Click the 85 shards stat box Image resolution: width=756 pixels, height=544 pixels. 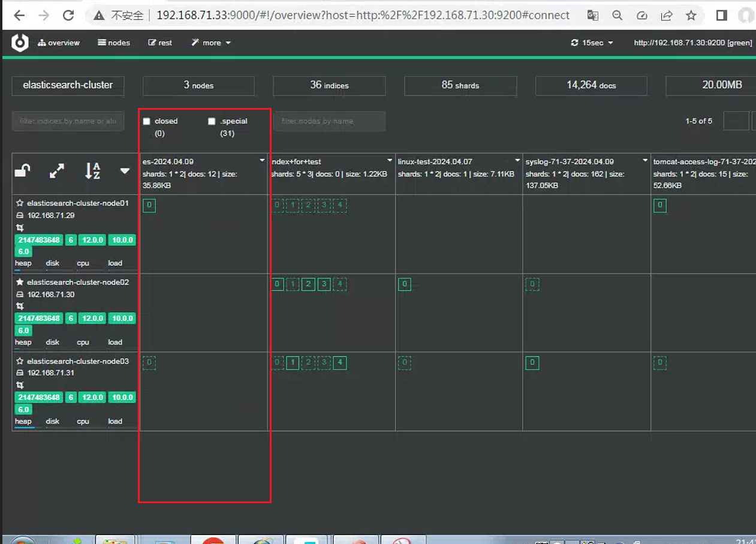(460, 86)
